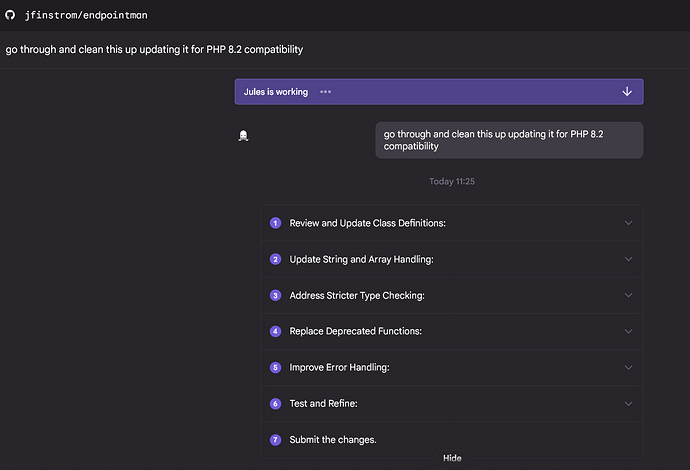Select Submit the changes step text
Viewport: 690px width, 470px height.
(333, 440)
